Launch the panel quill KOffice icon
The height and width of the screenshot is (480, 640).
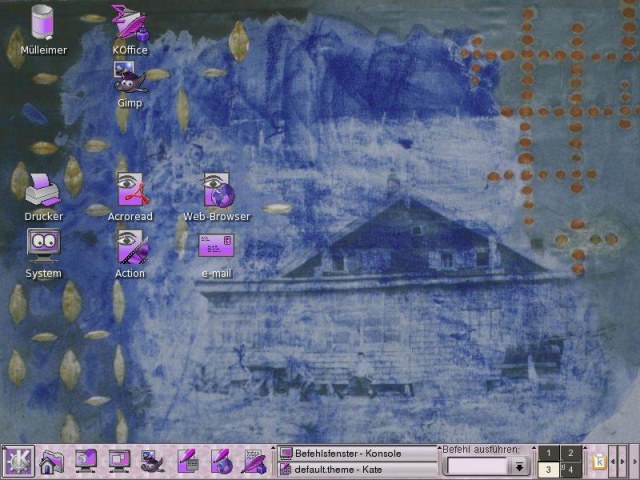(255, 462)
